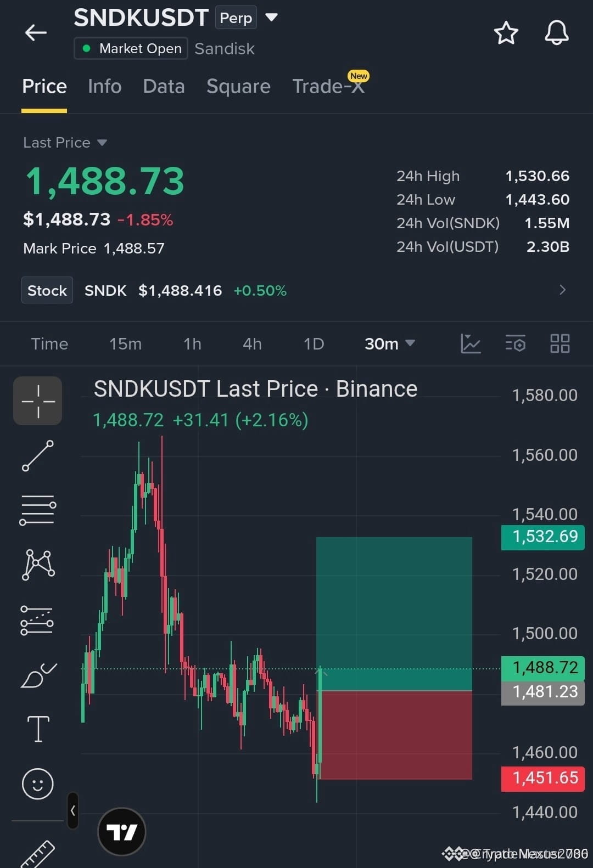Screen dimensions: 593x868
Task: Click the green take-profit zone
Action: click(394, 613)
